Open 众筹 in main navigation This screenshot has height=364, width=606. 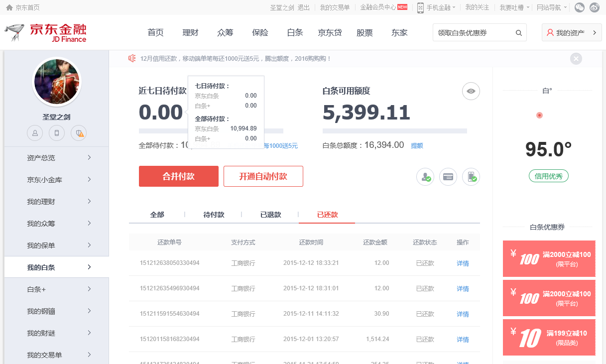(x=225, y=33)
